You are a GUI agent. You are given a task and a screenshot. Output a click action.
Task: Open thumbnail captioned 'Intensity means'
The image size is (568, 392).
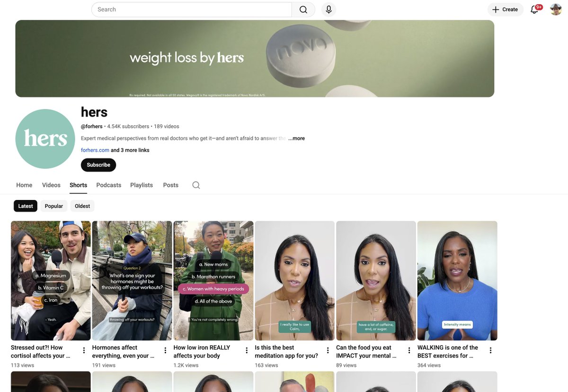[x=457, y=281]
